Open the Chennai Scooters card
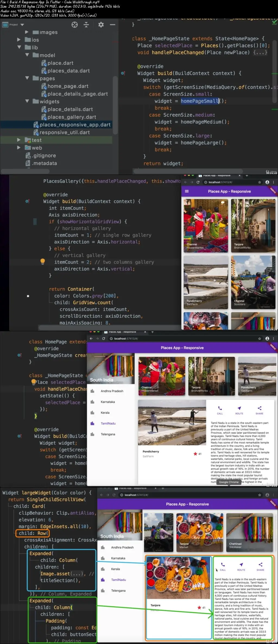 pyautogui.click(x=253, y=282)
